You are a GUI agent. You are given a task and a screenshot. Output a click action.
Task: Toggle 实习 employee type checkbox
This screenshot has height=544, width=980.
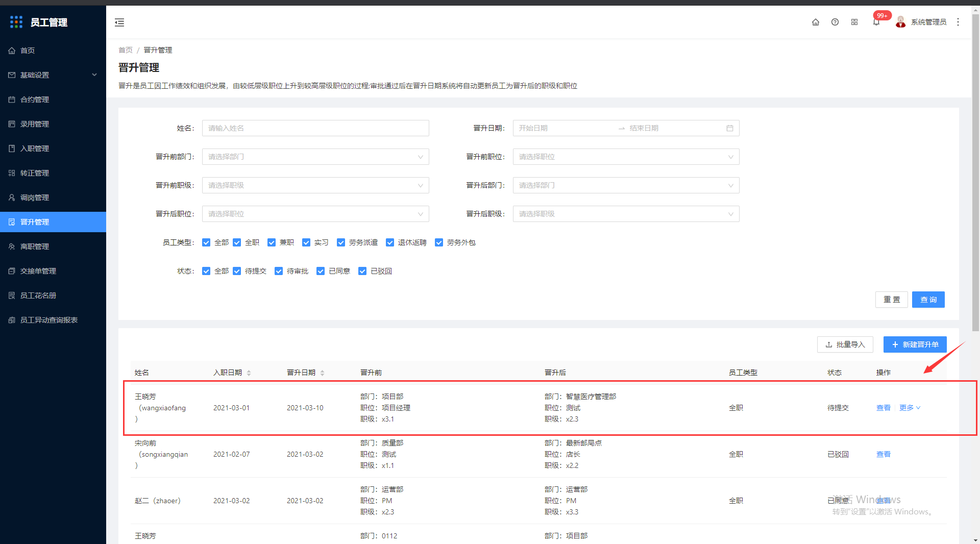coord(306,242)
